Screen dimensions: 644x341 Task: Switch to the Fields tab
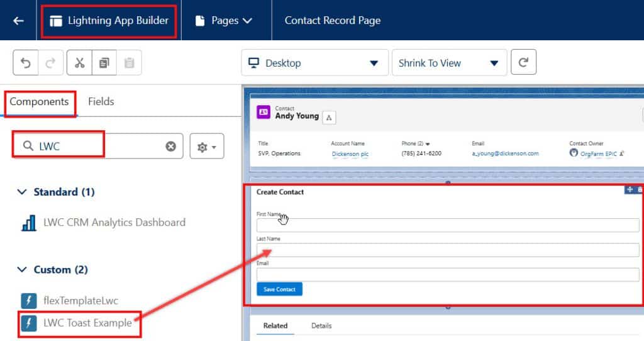pos(101,102)
